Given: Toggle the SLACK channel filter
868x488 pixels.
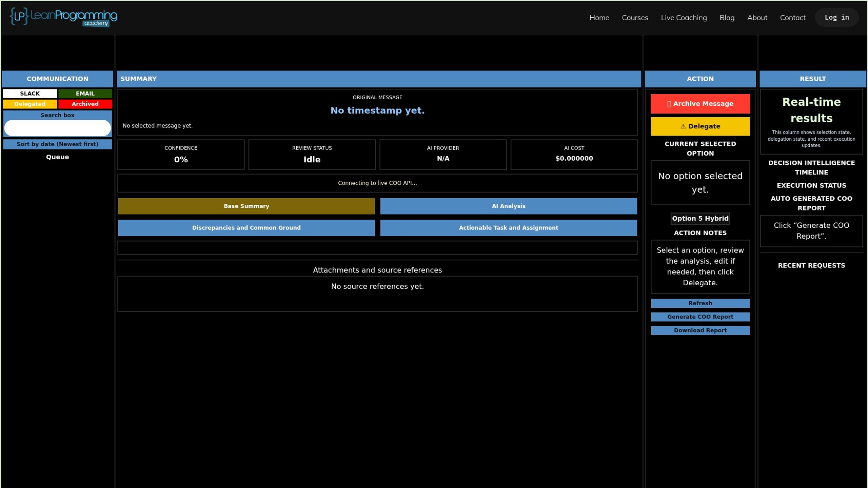Looking at the screenshot, I should coord(30,94).
